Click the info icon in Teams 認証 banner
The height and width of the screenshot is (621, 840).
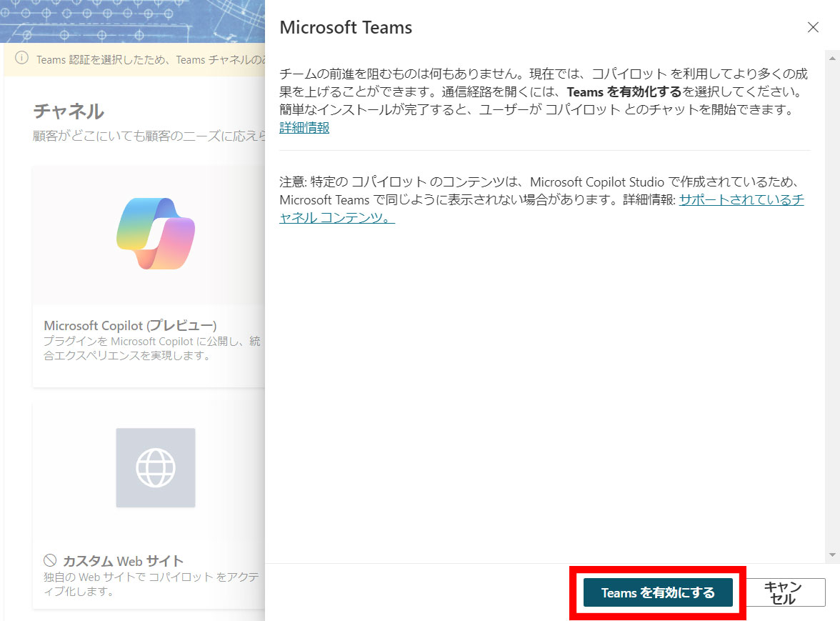(x=21, y=58)
